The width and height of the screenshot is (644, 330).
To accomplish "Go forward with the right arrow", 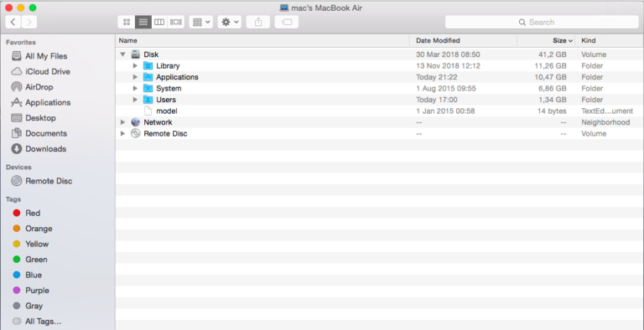I will point(29,22).
